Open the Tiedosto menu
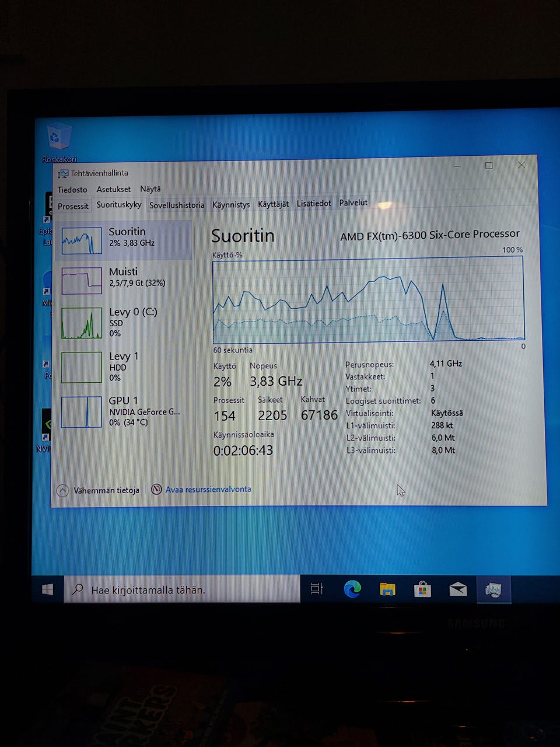 pyautogui.click(x=72, y=190)
